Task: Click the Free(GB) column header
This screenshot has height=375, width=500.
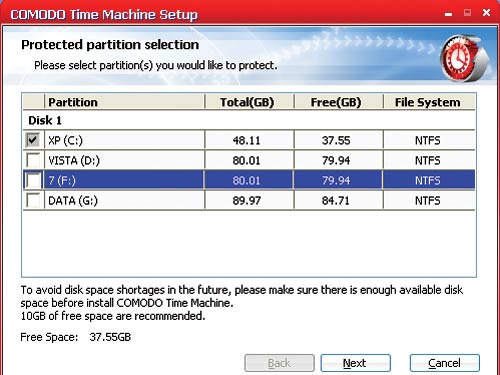Action: 338,102
